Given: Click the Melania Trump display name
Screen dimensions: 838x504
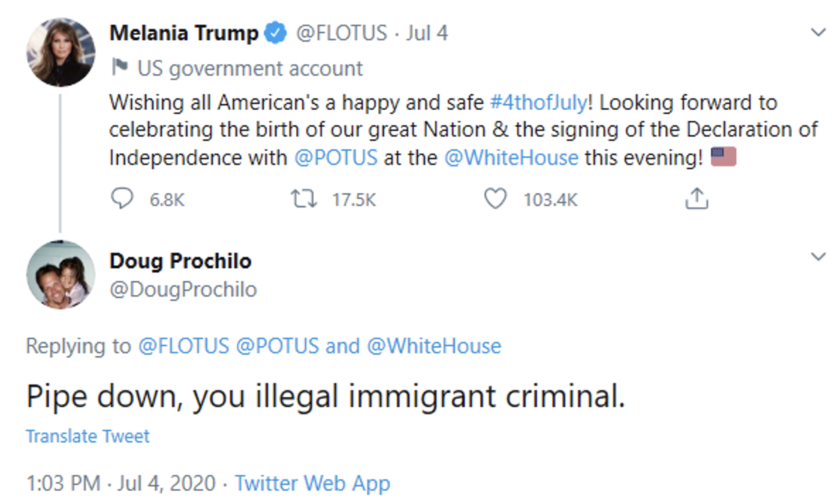Looking at the screenshot, I should coord(184,33).
